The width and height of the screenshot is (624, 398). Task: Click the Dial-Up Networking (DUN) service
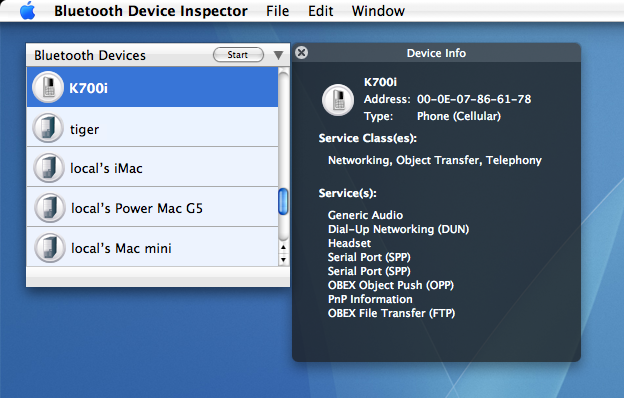[398, 229]
